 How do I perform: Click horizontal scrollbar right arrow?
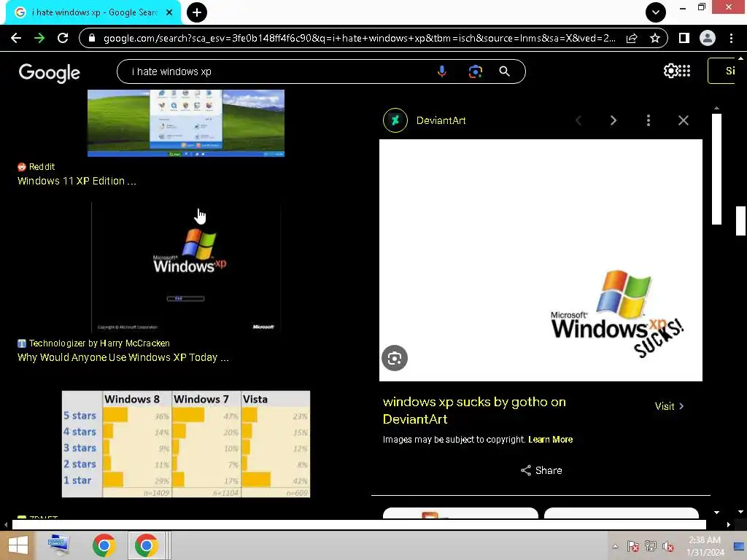(729, 524)
